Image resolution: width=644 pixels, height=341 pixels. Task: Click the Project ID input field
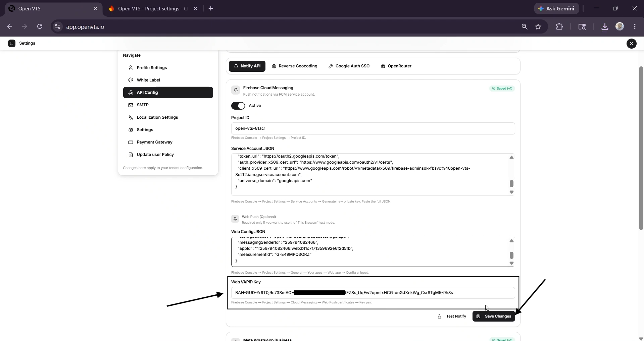click(373, 128)
